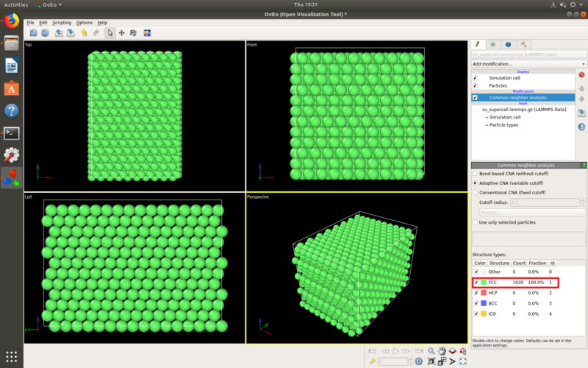Activate the zoom magnifier viewport tool
Viewport: 588px width, 368px height.
(x=431, y=351)
